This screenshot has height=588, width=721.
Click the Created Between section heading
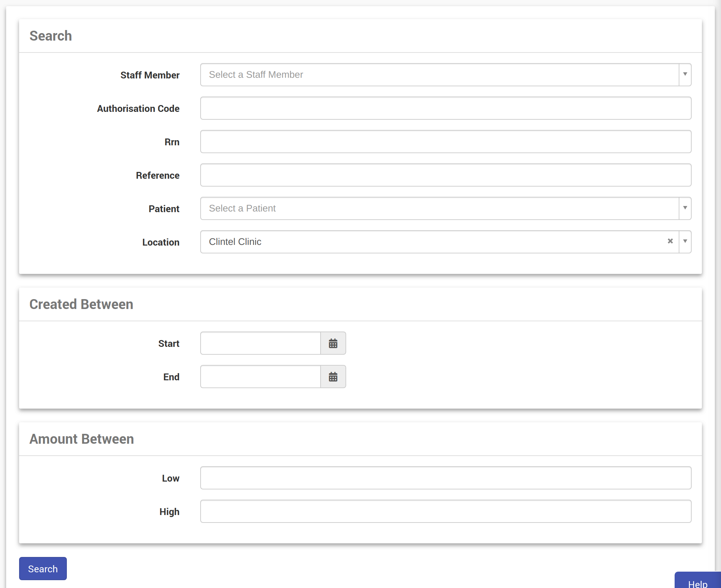pos(81,304)
